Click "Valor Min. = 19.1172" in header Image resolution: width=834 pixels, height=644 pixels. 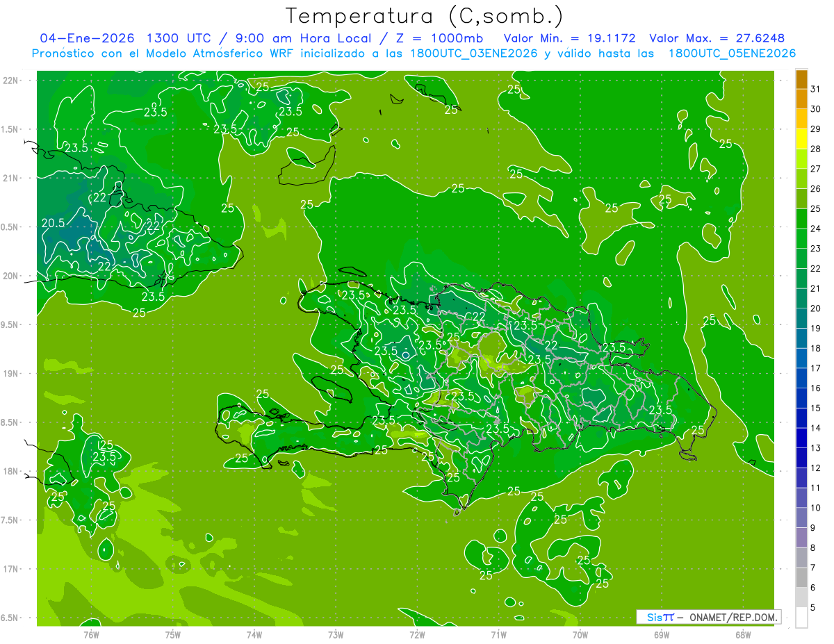point(569,38)
